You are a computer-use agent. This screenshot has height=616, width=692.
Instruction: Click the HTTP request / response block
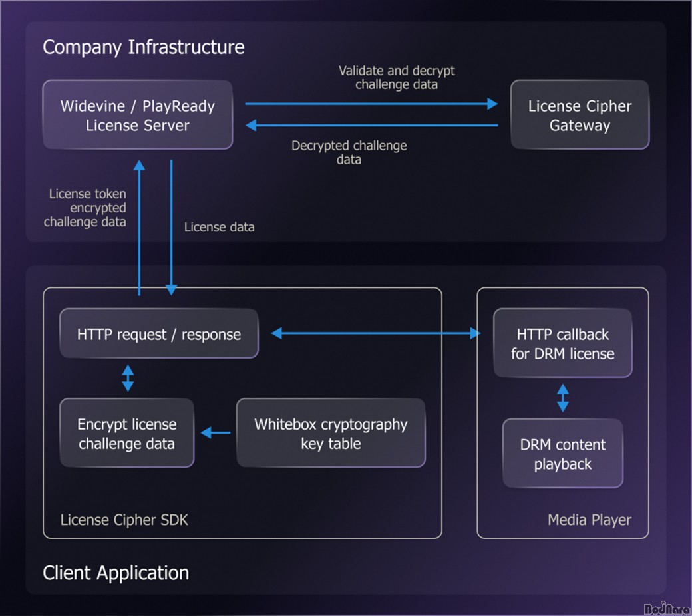[158, 334]
